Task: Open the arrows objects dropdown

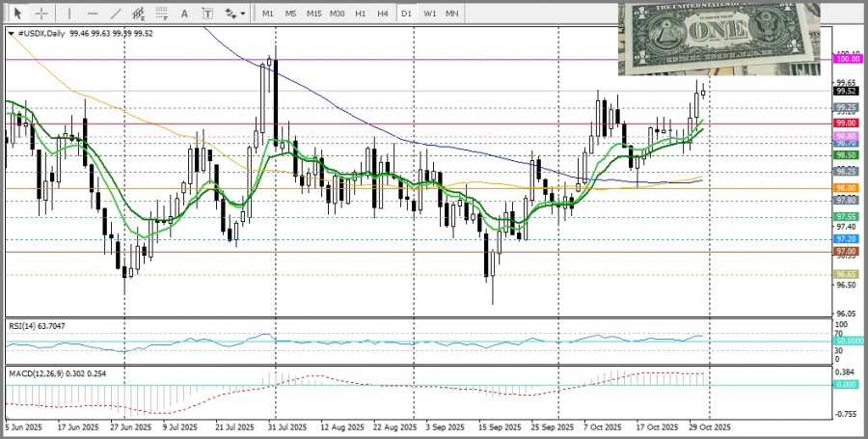Action: pos(234,14)
